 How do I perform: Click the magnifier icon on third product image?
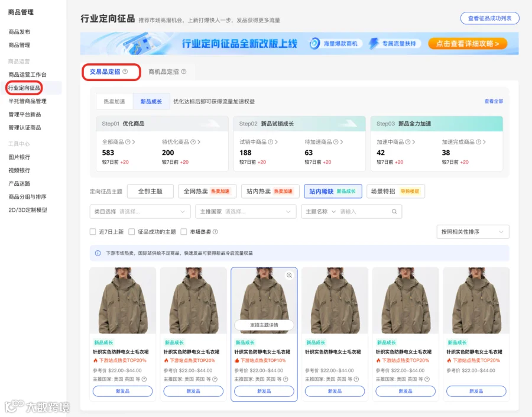(x=290, y=276)
